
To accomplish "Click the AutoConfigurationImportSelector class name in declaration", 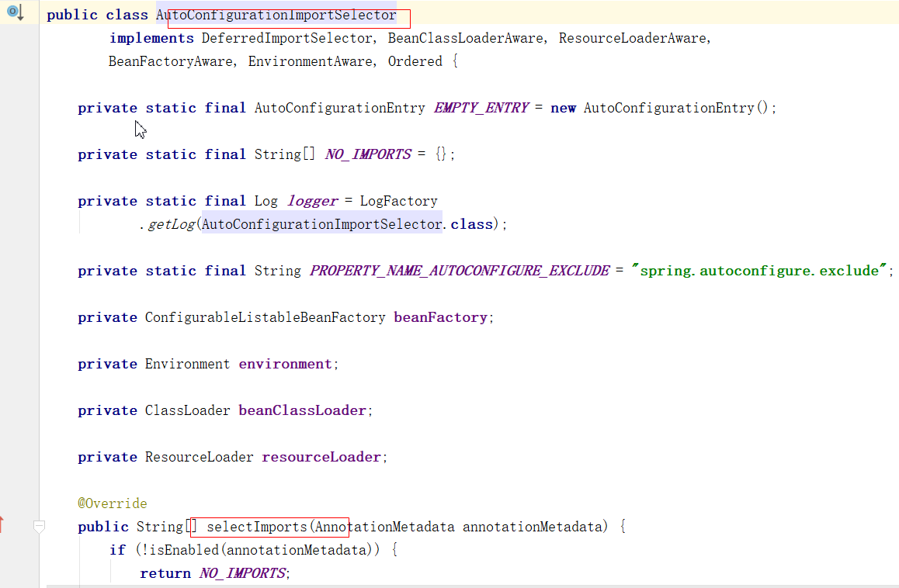I will pos(276,15).
